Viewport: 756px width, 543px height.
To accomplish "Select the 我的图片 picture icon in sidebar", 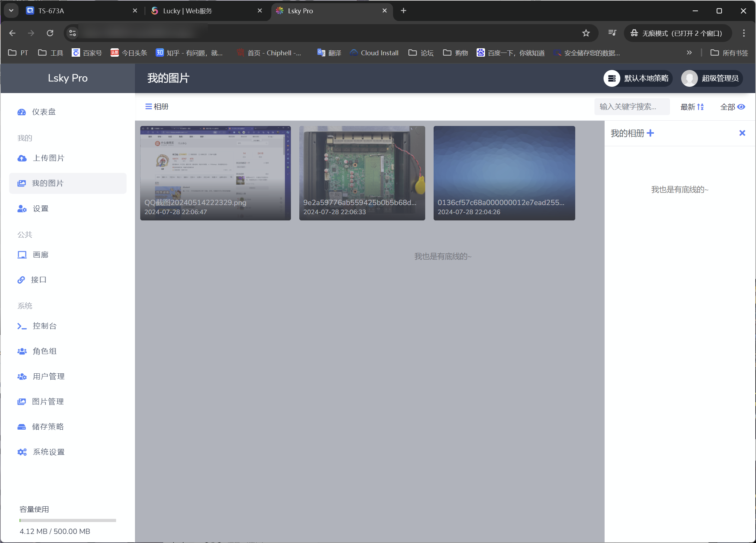I will (22, 183).
